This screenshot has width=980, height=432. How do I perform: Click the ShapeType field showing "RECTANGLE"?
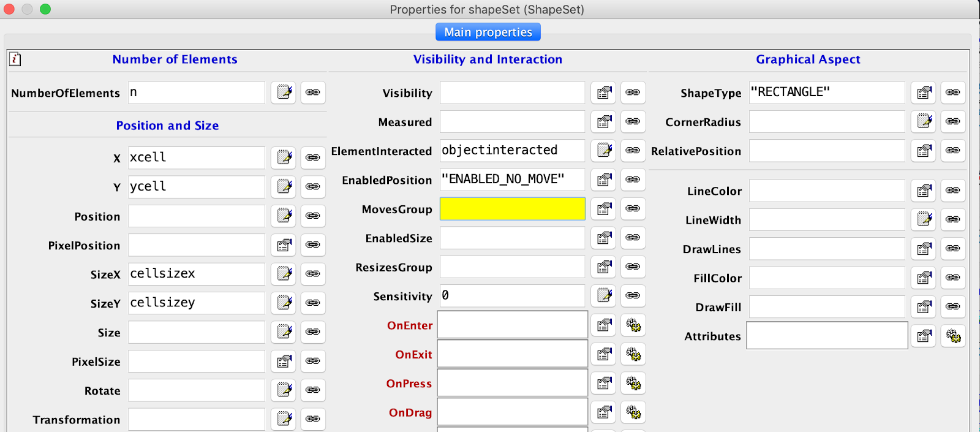[826, 93]
